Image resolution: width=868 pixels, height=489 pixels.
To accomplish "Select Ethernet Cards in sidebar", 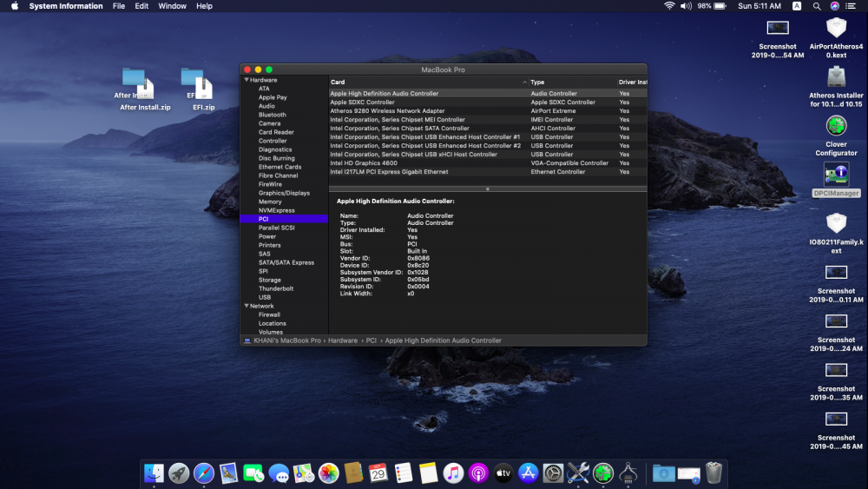I will point(279,167).
